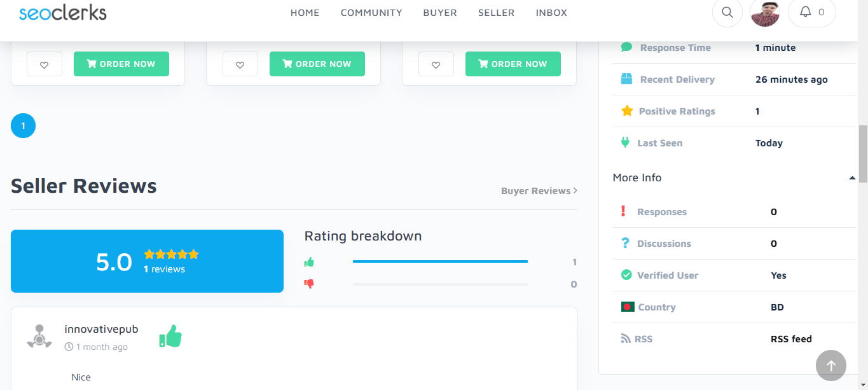
Task: Favorite the first service with heart icon
Action: 45,64
